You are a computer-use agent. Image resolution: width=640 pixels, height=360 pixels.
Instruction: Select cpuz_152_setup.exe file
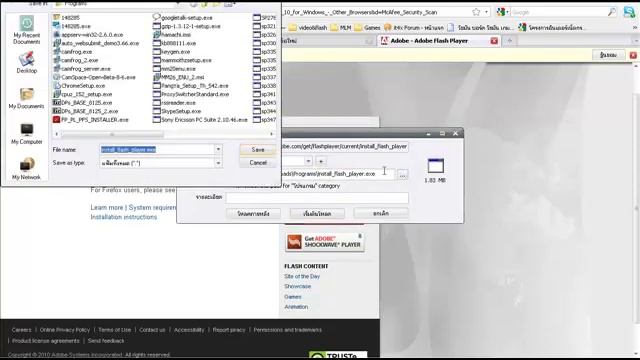[82, 94]
